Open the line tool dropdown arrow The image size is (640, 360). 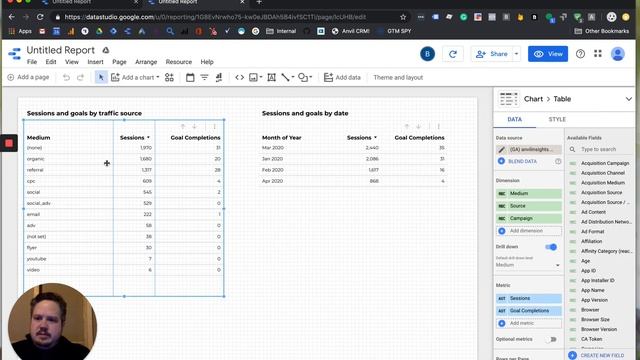(293, 77)
